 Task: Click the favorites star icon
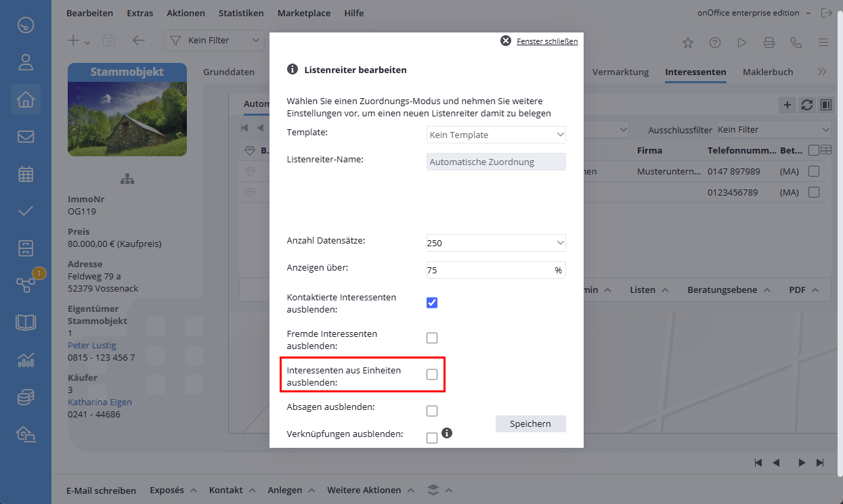(x=688, y=42)
